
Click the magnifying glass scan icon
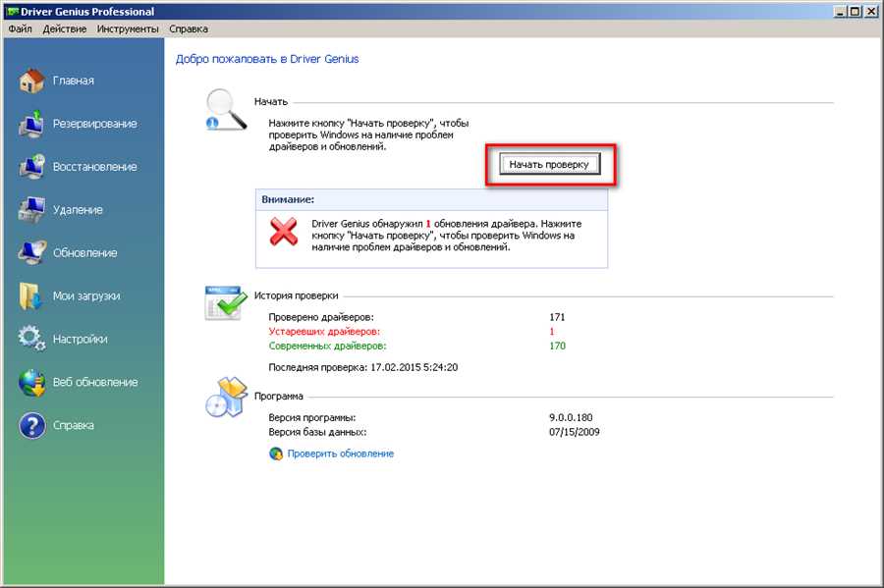pyautogui.click(x=226, y=110)
